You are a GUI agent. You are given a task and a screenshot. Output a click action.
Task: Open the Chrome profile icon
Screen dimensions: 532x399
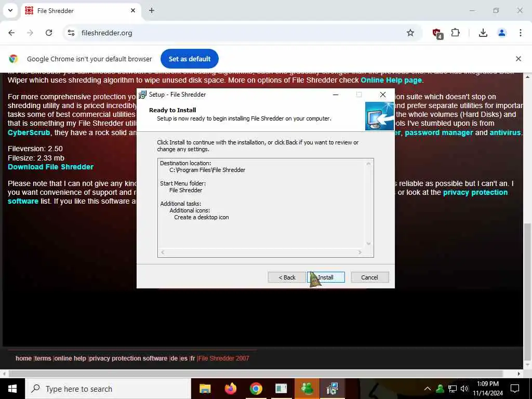(501, 33)
